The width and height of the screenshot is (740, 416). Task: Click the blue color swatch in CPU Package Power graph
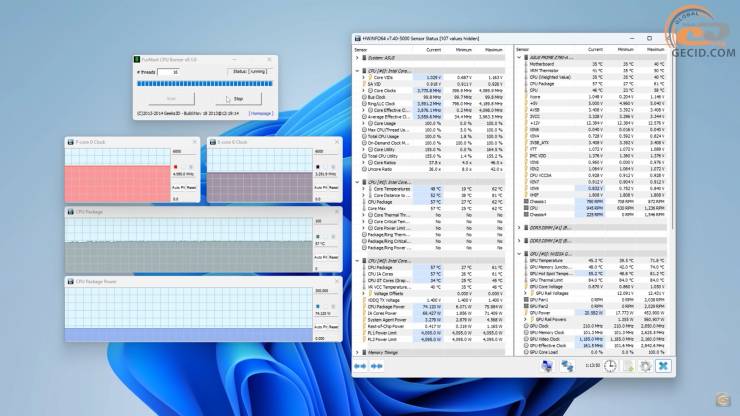point(318,306)
